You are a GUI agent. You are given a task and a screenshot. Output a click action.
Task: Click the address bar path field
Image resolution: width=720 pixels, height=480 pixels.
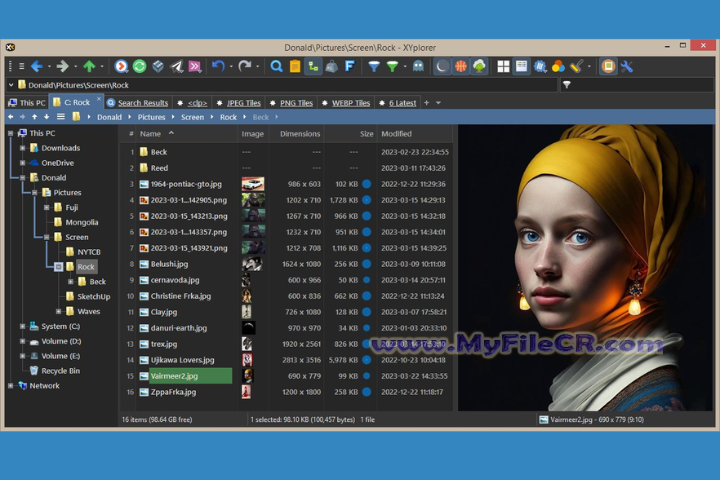tap(287, 85)
